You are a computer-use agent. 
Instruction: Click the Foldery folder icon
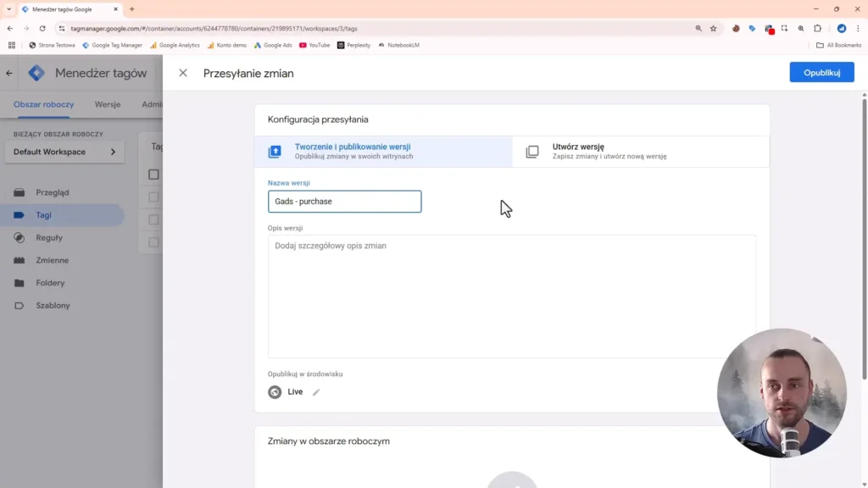19,283
